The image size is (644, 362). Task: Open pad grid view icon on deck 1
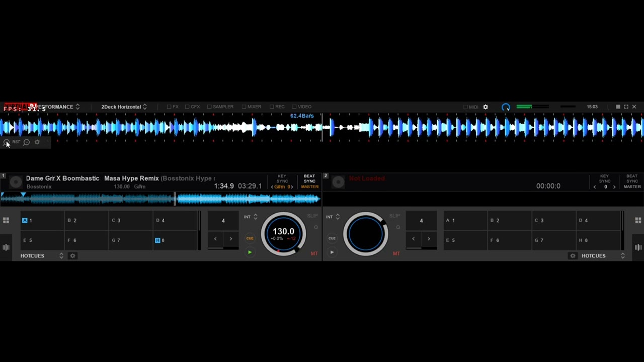coord(6,220)
